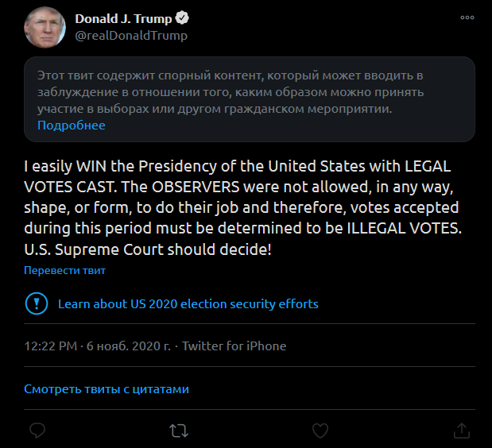
Task: Open Learn about US 2020 election security efforts
Action: [x=188, y=303]
